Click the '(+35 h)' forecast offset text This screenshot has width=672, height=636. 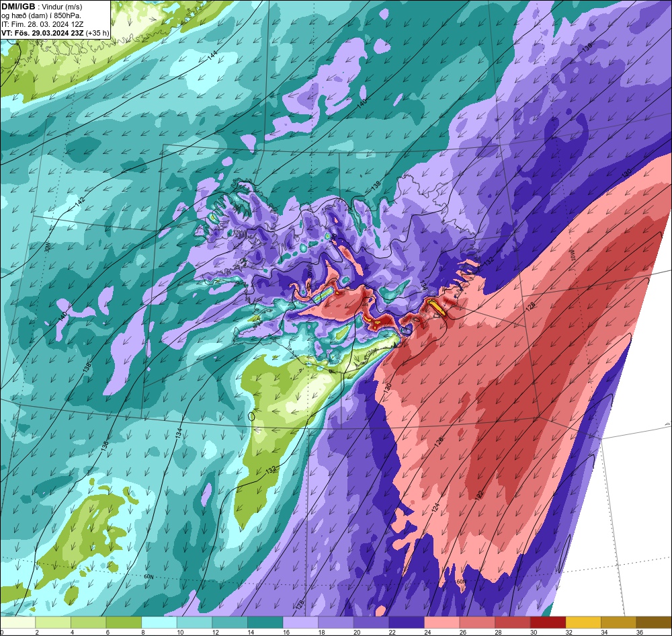97,32
